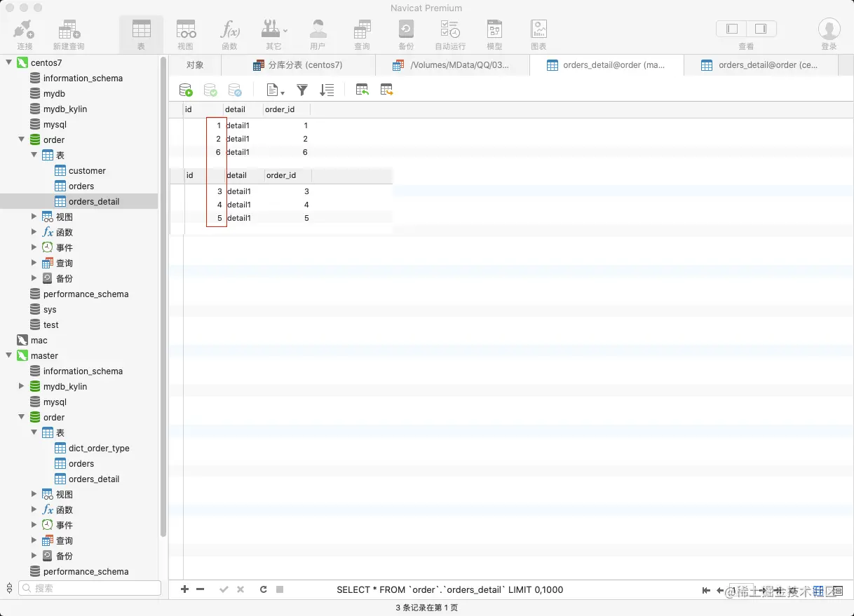Click the filter funnel icon
Image resolution: width=854 pixels, height=616 pixels.
[x=302, y=90]
